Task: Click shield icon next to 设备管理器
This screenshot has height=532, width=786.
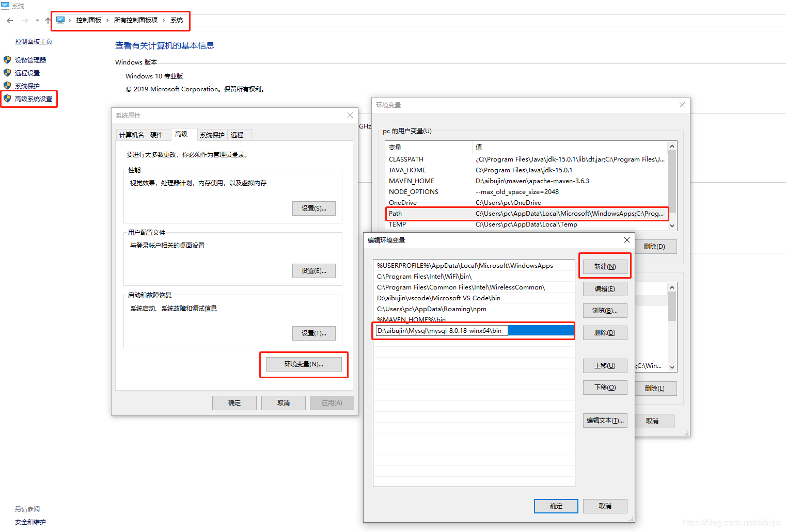Action: click(7, 60)
